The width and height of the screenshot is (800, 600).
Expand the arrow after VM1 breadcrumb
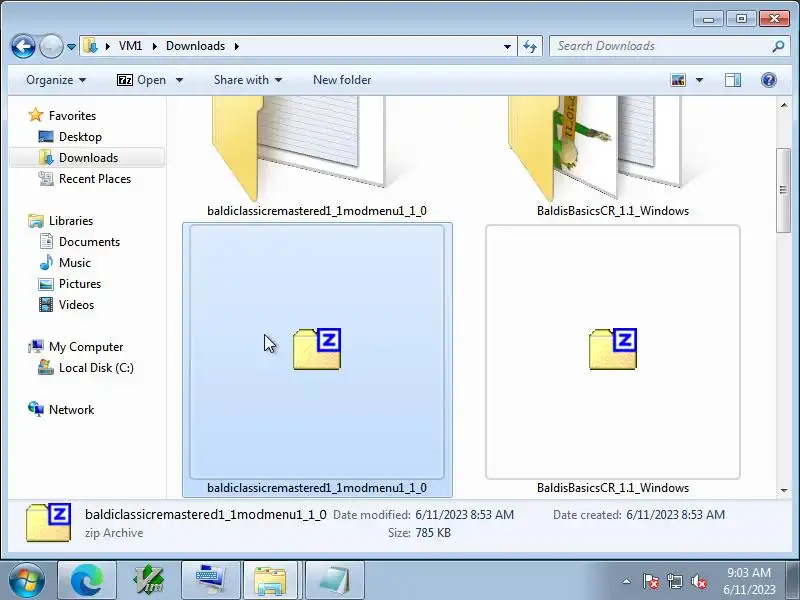(x=154, y=46)
